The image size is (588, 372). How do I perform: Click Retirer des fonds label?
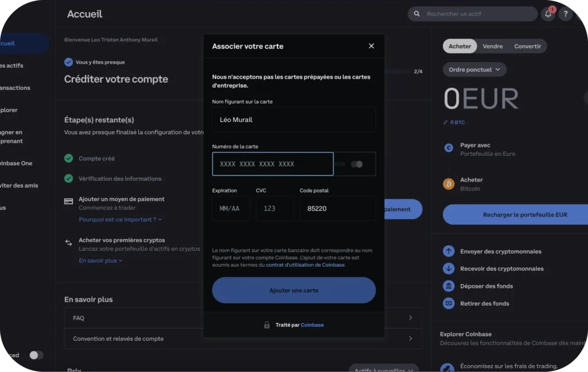click(485, 304)
